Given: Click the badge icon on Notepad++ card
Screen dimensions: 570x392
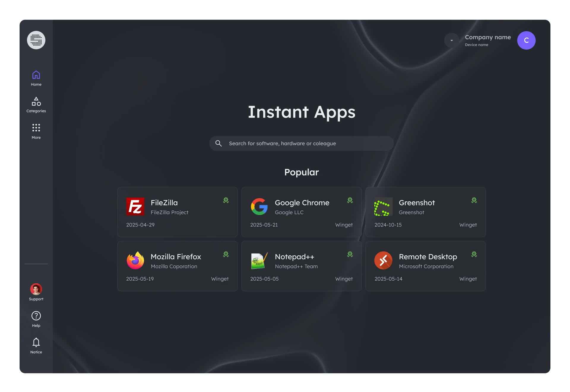Looking at the screenshot, I should click(350, 255).
